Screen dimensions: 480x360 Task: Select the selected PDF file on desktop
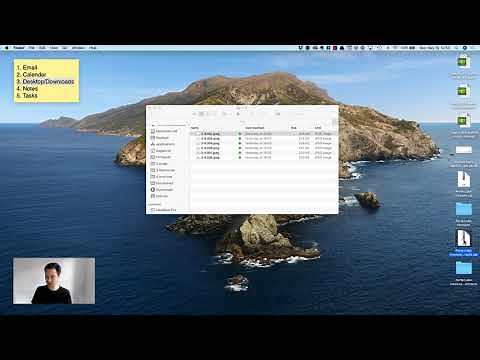pos(463,238)
